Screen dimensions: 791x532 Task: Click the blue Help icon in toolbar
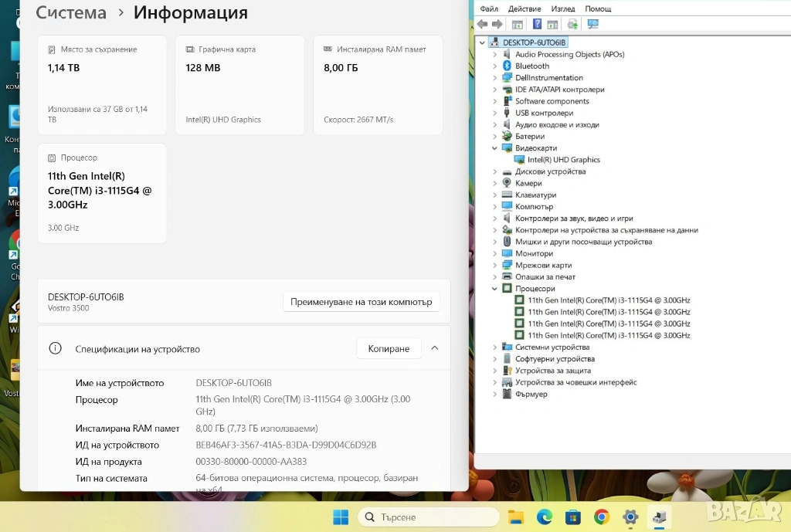click(537, 25)
